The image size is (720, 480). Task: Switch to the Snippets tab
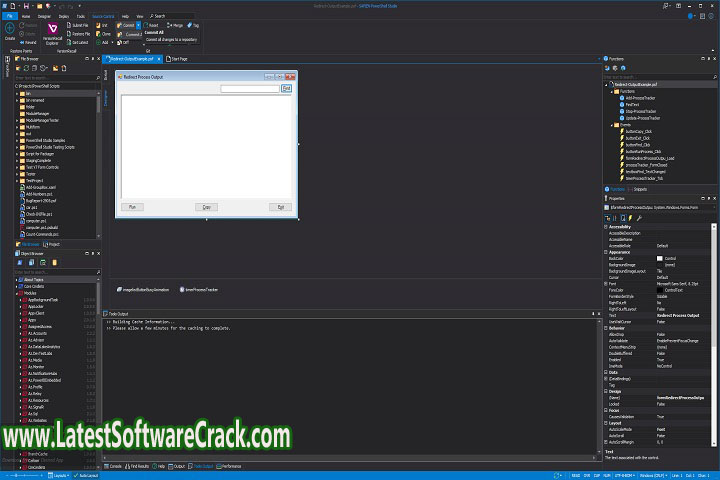tap(638, 189)
